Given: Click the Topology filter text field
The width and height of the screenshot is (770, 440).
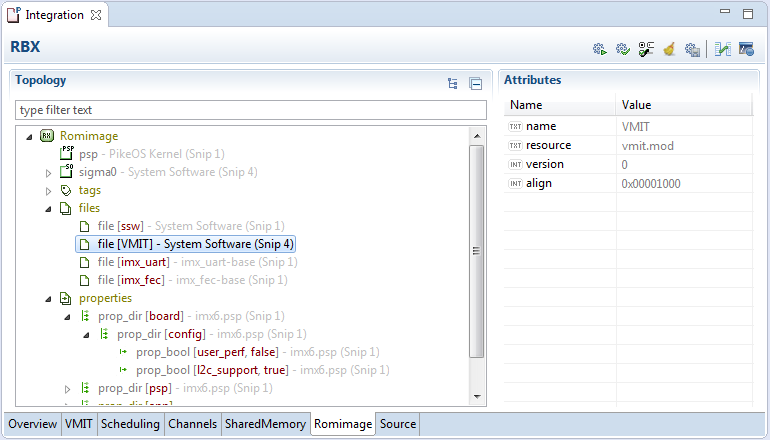Looking at the screenshot, I should click(x=250, y=109).
